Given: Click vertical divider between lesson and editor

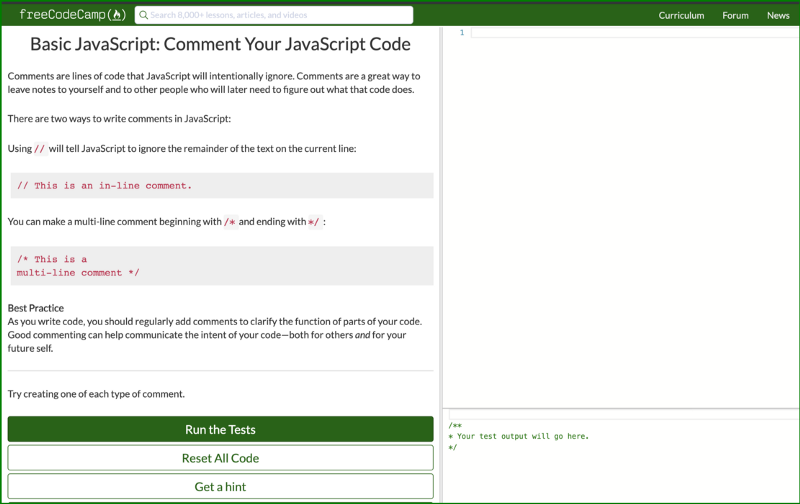Looking at the screenshot, I should tap(441, 260).
